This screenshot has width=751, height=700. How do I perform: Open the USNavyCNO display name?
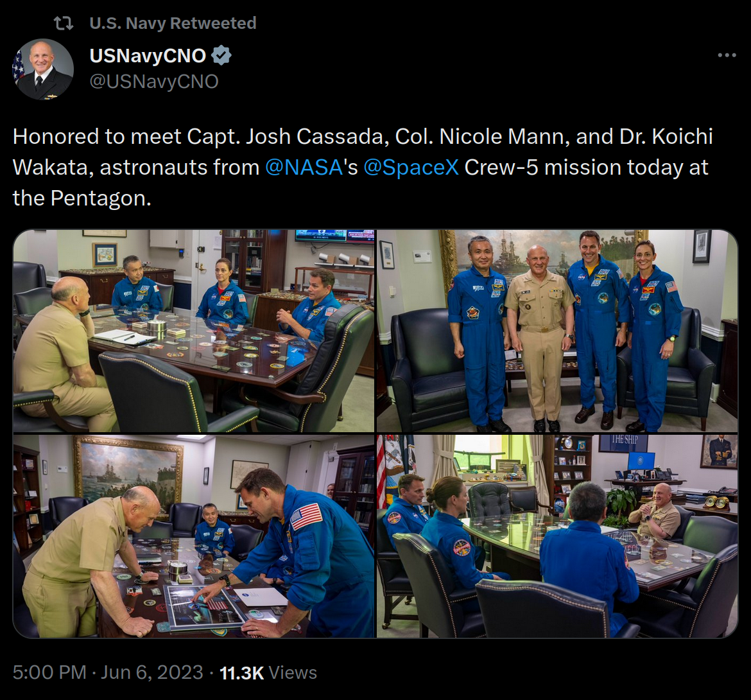(x=148, y=56)
